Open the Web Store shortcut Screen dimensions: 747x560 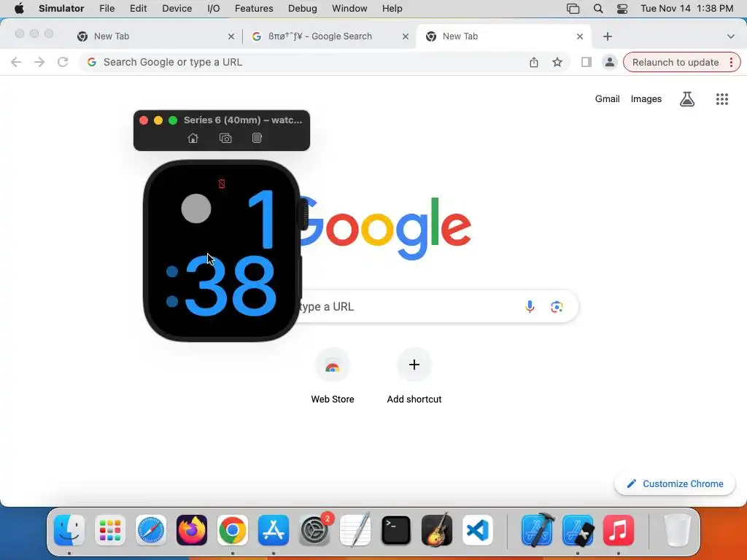(333, 376)
